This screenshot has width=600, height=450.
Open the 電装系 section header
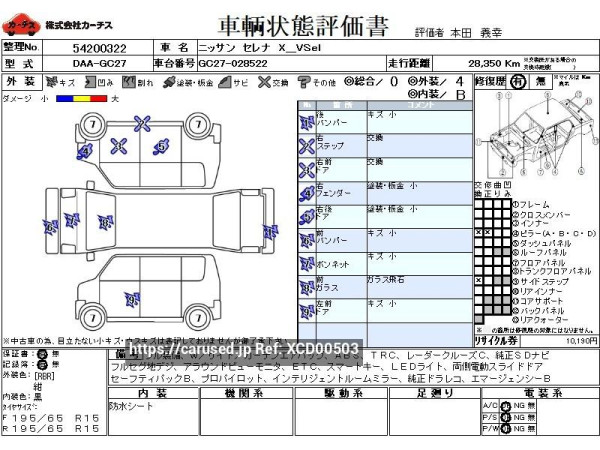pos(540,393)
